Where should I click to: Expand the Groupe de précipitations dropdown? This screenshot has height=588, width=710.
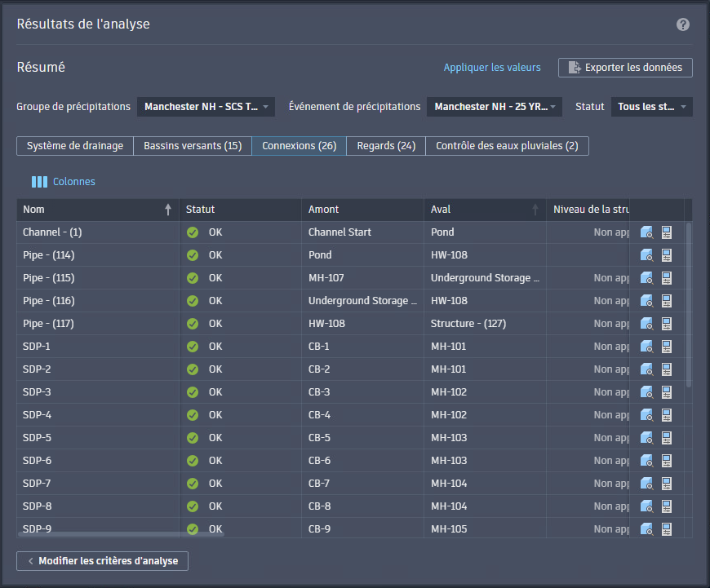pyautogui.click(x=206, y=107)
